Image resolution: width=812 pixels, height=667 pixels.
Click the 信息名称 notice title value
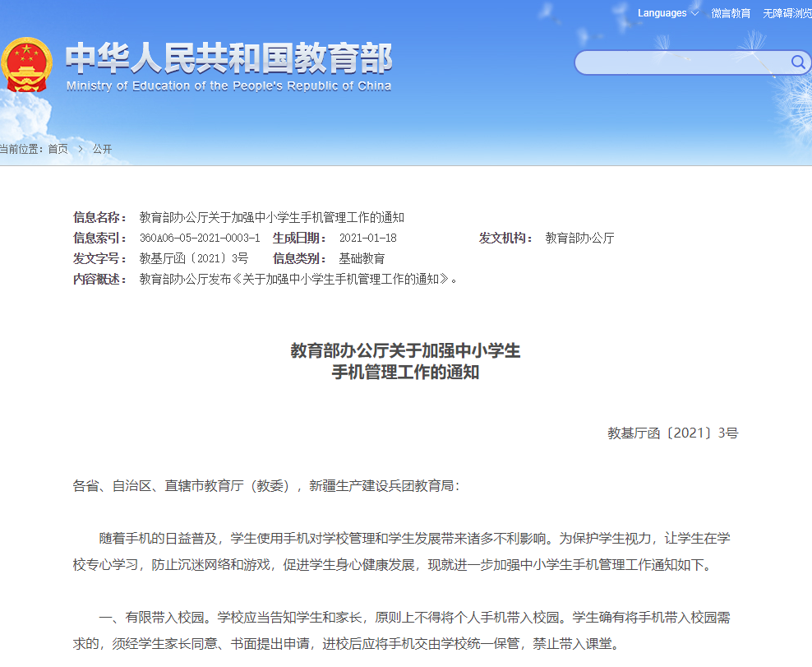(271, 218)
